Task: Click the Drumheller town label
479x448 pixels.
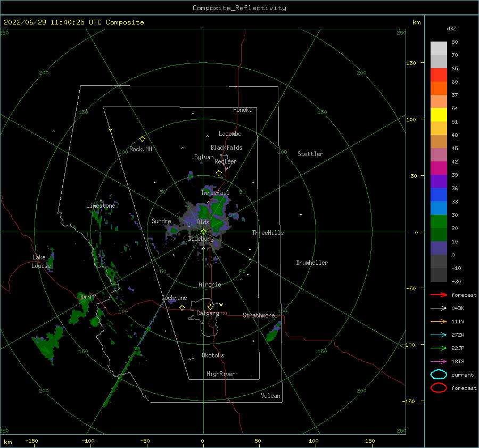Action: click(312, 263)
